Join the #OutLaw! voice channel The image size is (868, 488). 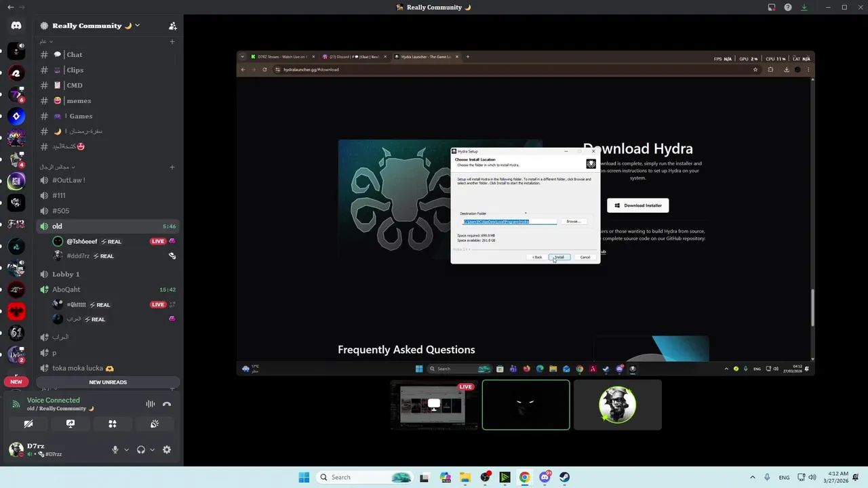[108, 180]
